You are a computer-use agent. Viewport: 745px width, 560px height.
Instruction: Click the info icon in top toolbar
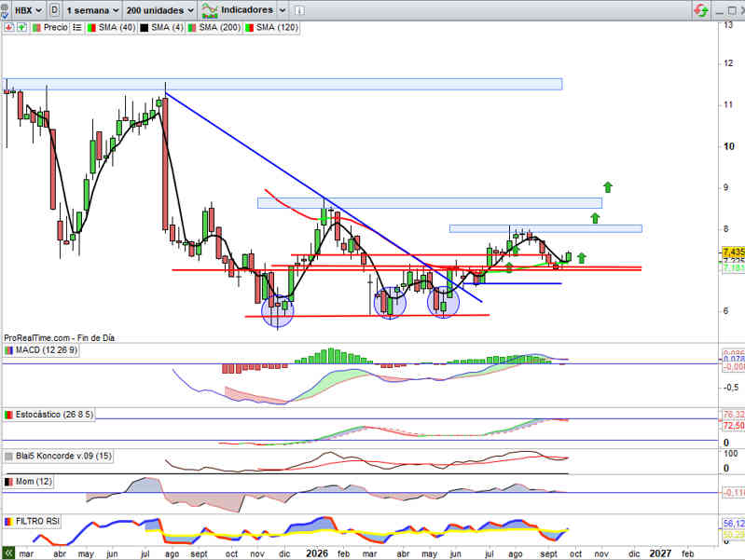tap(299, 10)
